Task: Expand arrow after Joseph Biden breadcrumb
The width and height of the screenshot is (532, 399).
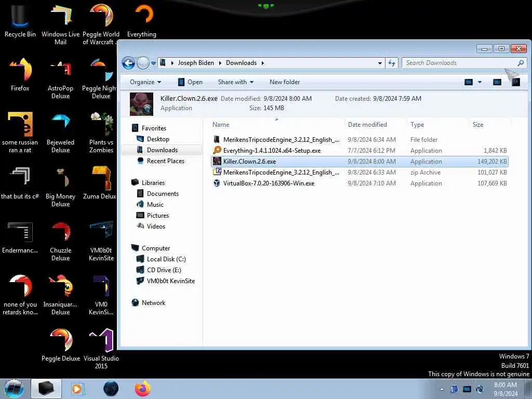Action: click(x=220, y=63)
